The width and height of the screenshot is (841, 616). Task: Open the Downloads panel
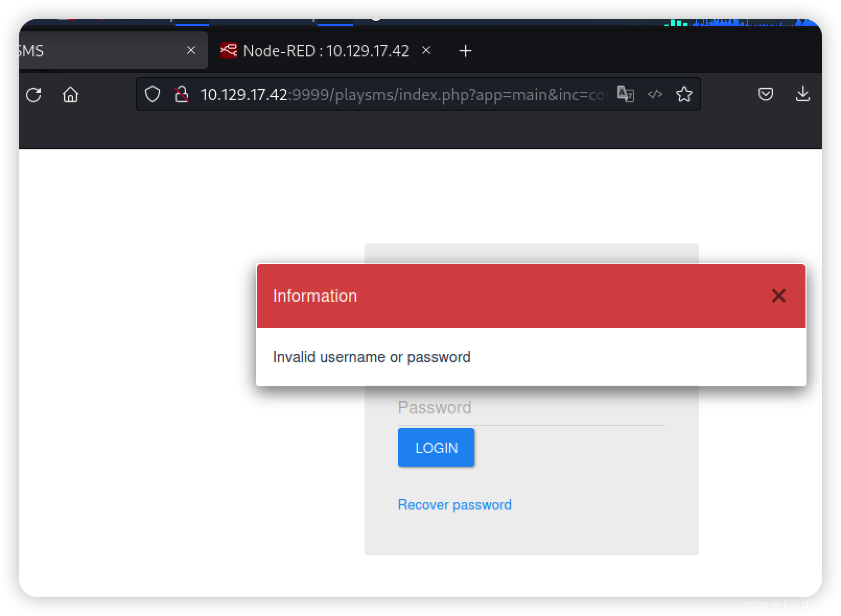[803, 94]
